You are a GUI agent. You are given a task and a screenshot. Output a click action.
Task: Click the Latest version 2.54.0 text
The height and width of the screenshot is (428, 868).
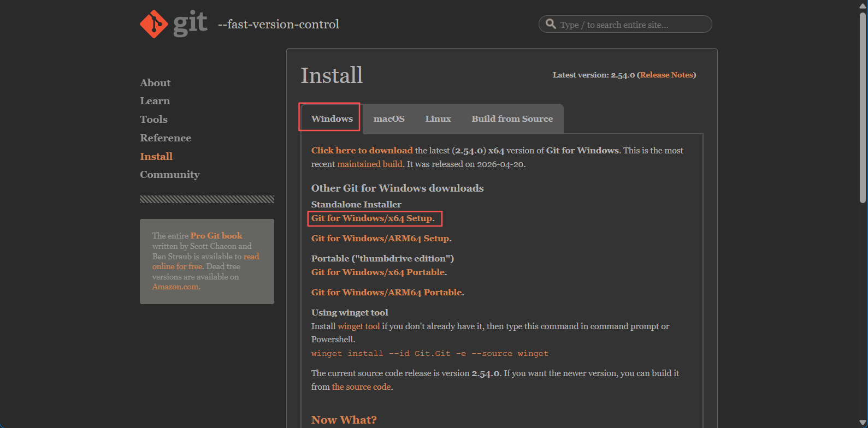point(594,75)
